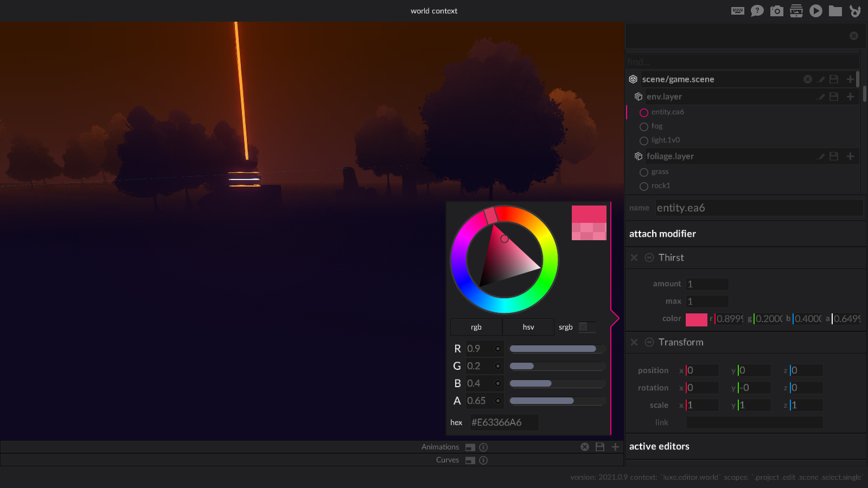Click the Thirst amount field

coord(707,284)
